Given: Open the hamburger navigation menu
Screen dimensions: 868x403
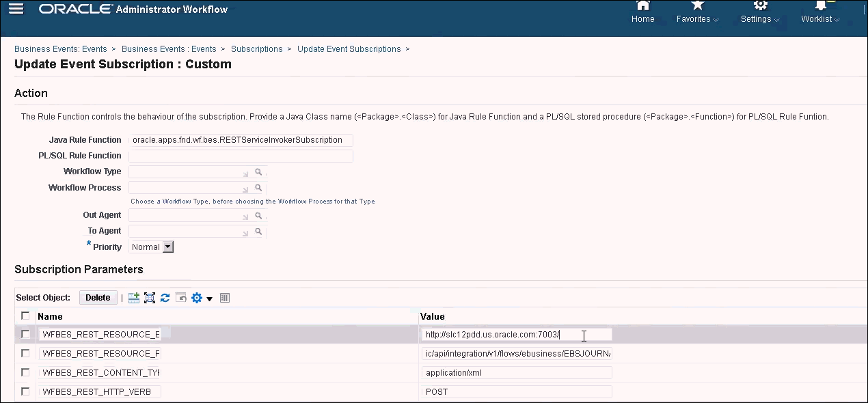Looking at the screenshot, I should [x=16, y=9].
